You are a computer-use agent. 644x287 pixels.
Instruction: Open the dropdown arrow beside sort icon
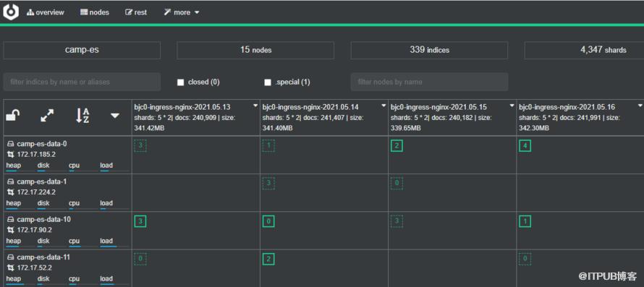(x=115, y=116)
